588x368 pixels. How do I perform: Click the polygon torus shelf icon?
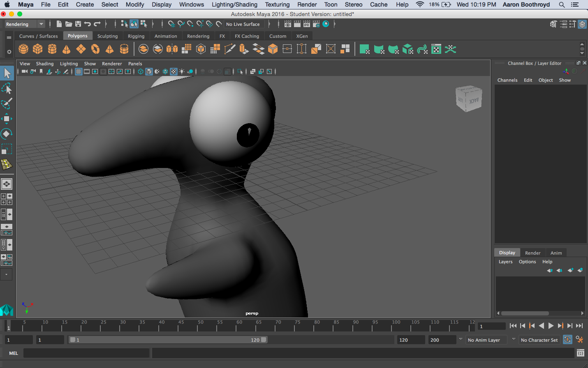pos(95,49)
